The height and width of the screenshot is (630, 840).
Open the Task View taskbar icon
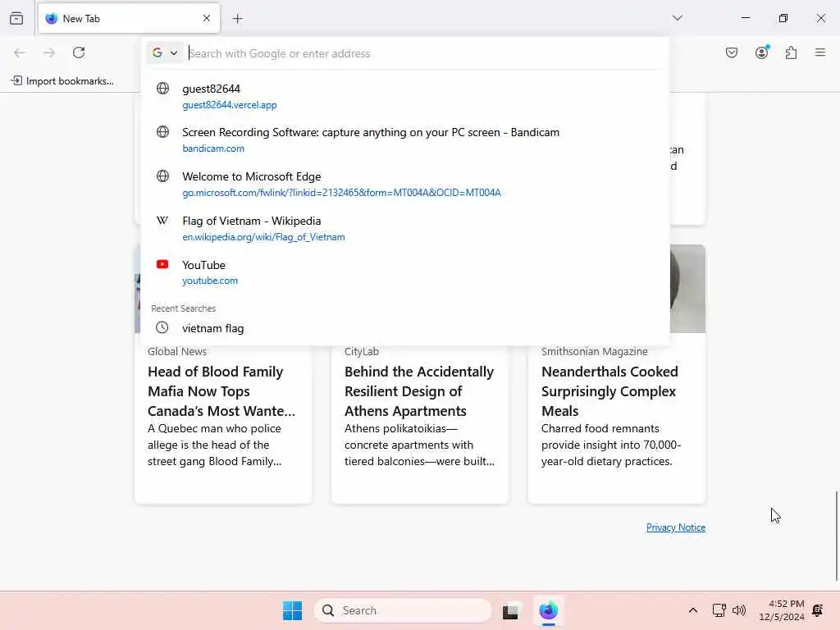pos(510,610)
